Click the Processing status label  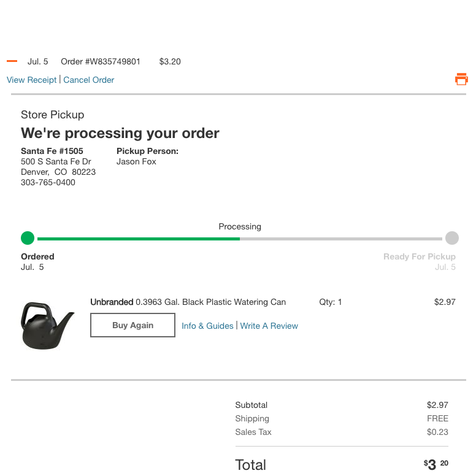240,226
